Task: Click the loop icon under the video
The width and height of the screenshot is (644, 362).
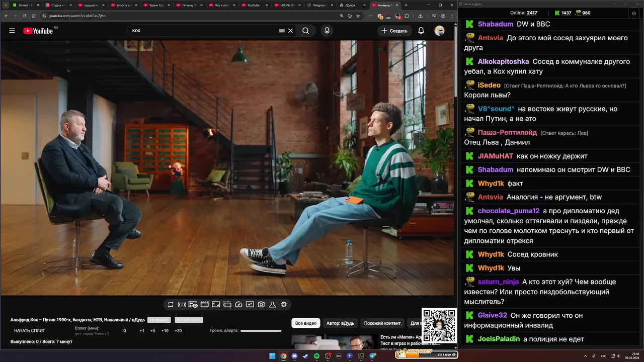Action: [171, 304]
